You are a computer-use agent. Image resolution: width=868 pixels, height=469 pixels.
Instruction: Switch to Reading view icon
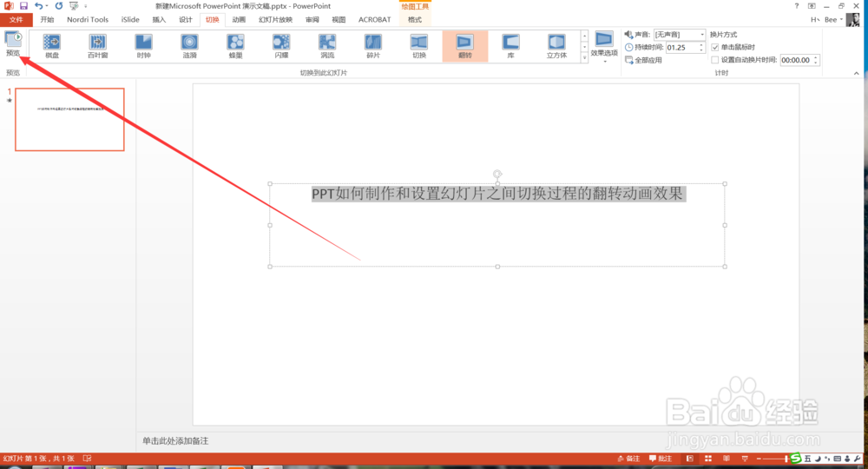[x=727, y=459]
